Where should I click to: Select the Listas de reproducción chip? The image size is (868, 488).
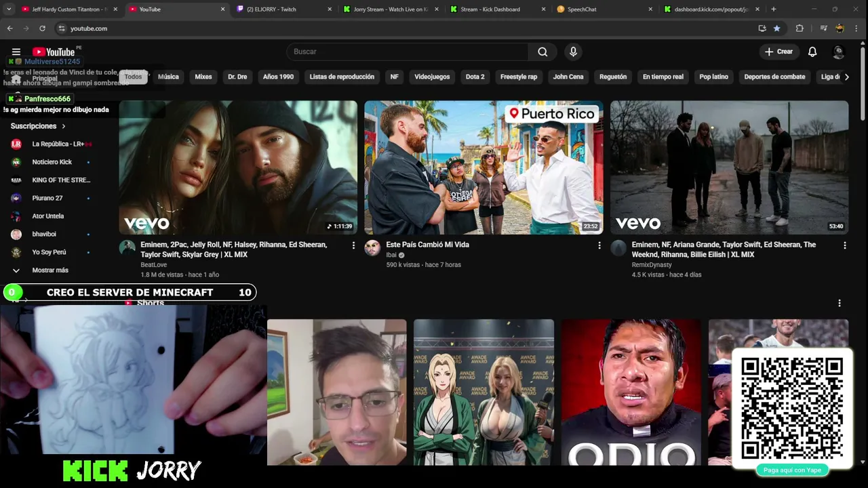(342, 77)
